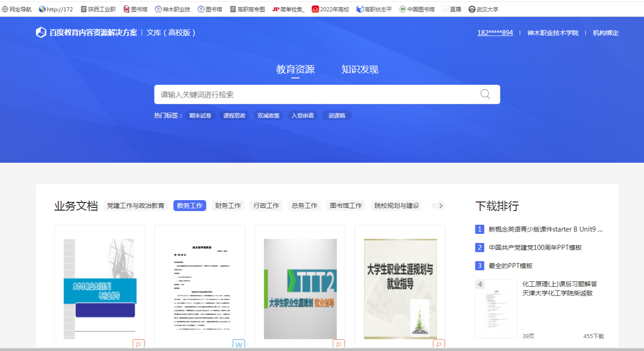Open the 2022年高校 bookmark
Image resolution: width=644 pixels, height=351 pixels.
[330, 9]
